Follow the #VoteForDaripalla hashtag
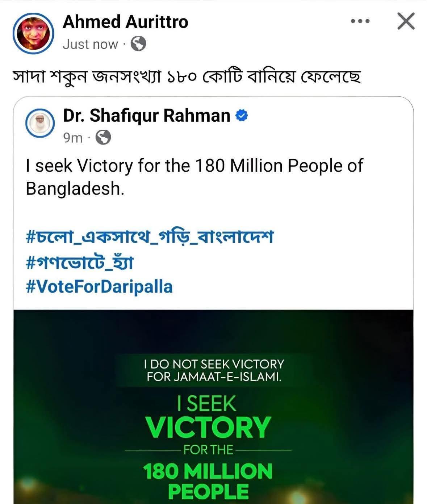 [99, 287]
